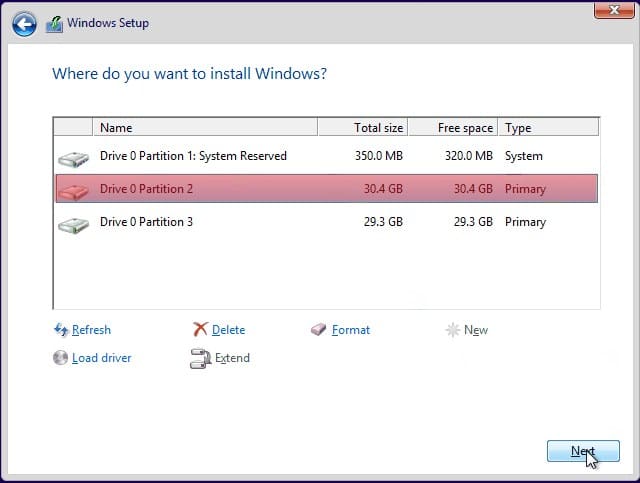Sort by the Total size column header
640x483 pixels.
coord(363,127)
